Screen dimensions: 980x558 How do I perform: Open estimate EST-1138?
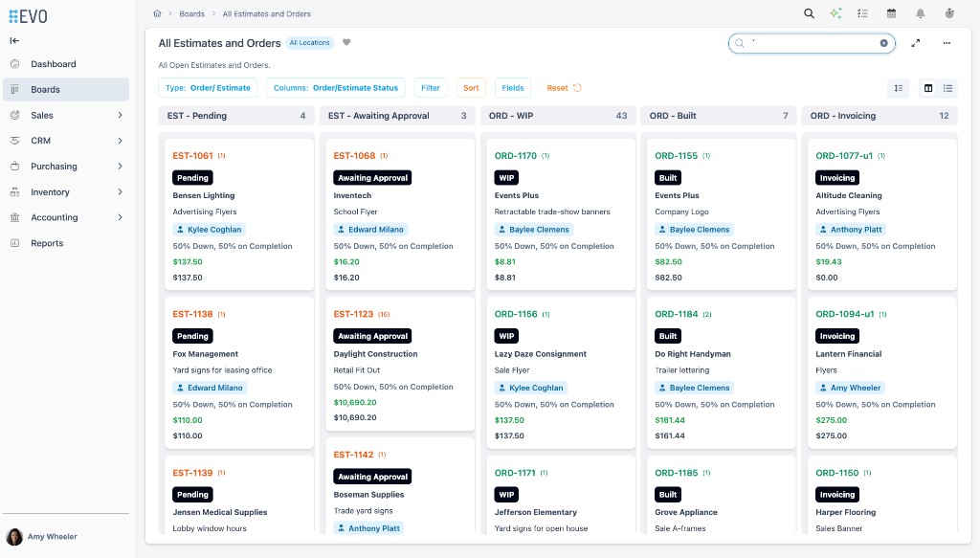pyautogui.click(x=192, y=314)
